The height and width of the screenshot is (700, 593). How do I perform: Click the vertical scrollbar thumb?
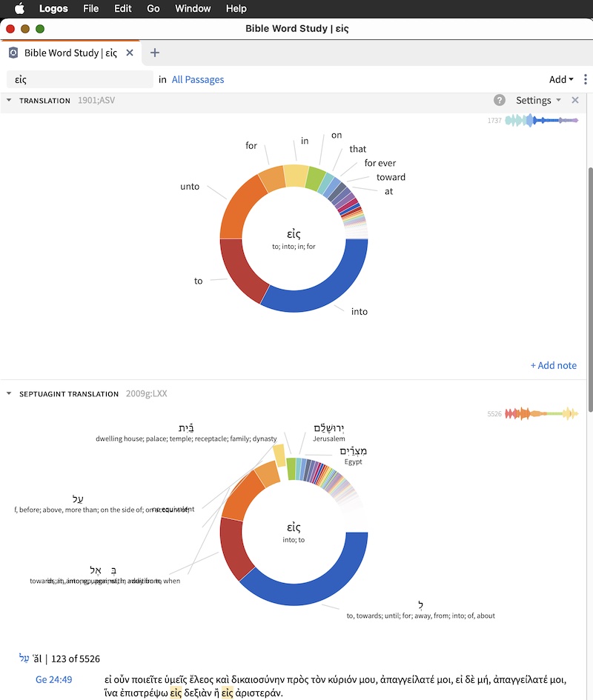pos(590,290)
